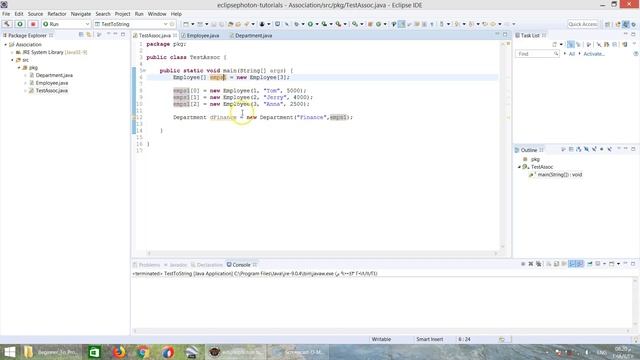Open the Refactor menu
The image size is (640, 360).
(57, 14)
